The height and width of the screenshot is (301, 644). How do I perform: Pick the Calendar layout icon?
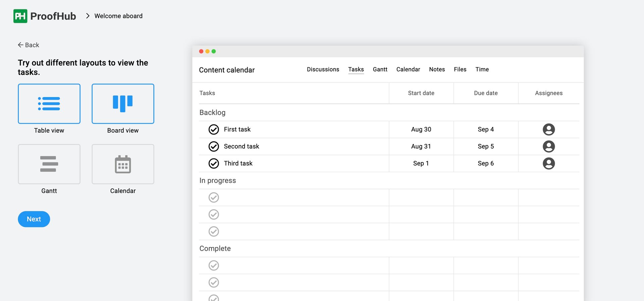pyautogui.click(x=123, y=164)
